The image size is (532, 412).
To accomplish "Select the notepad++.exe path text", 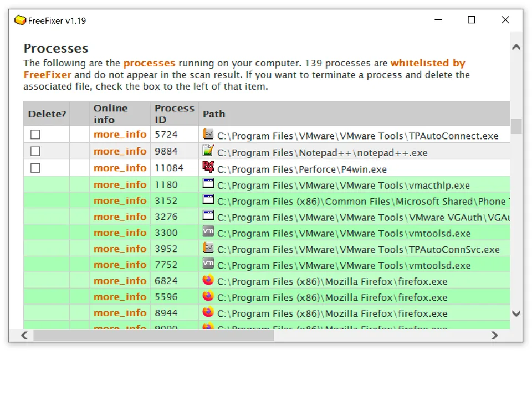I will point(323,153).
